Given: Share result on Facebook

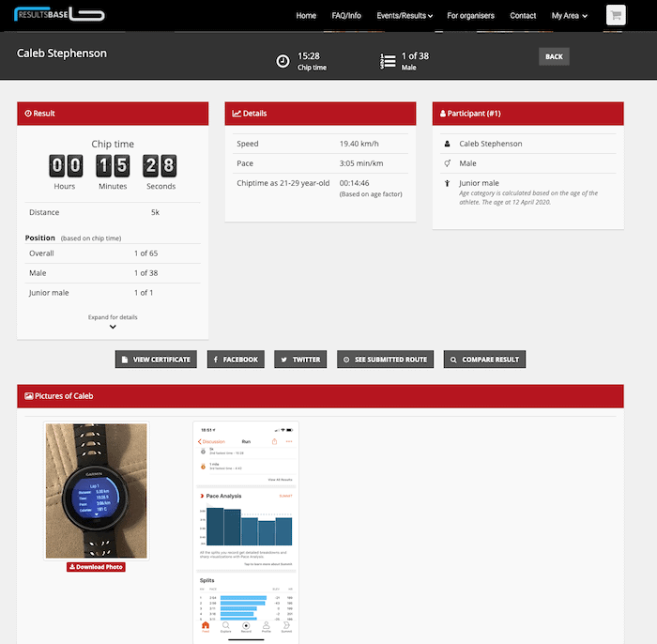Looking at the screenshot, I should click(236, 360).
